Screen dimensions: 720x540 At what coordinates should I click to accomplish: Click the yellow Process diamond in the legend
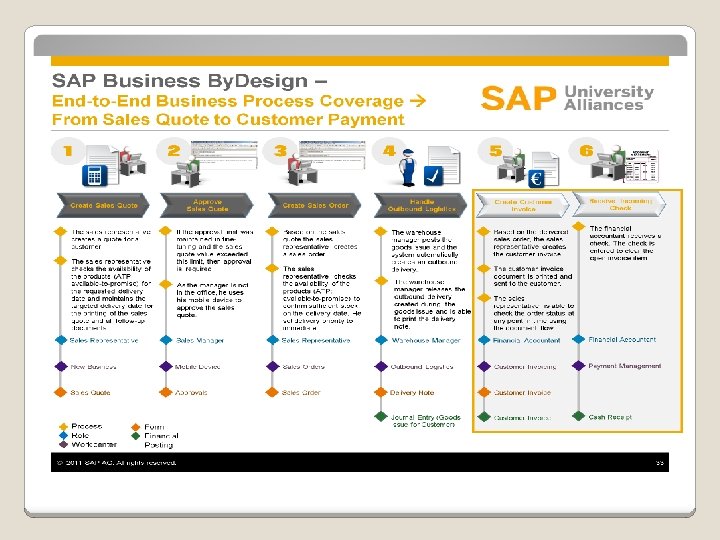63,427
